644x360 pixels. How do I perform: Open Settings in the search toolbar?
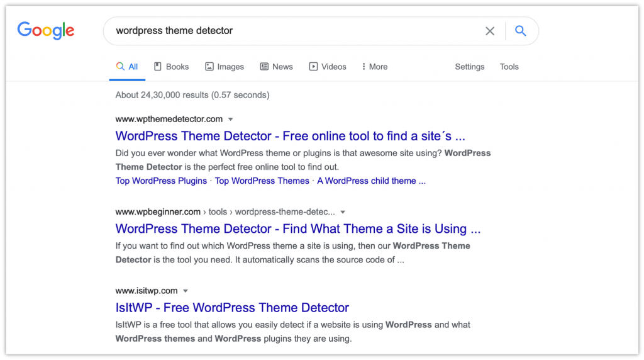point(469,67)
